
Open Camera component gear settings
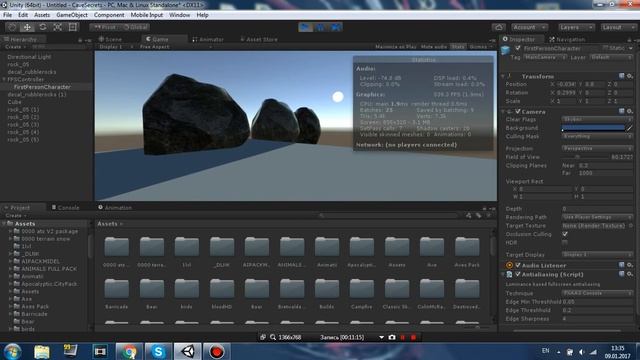click(x=630, y=111)
